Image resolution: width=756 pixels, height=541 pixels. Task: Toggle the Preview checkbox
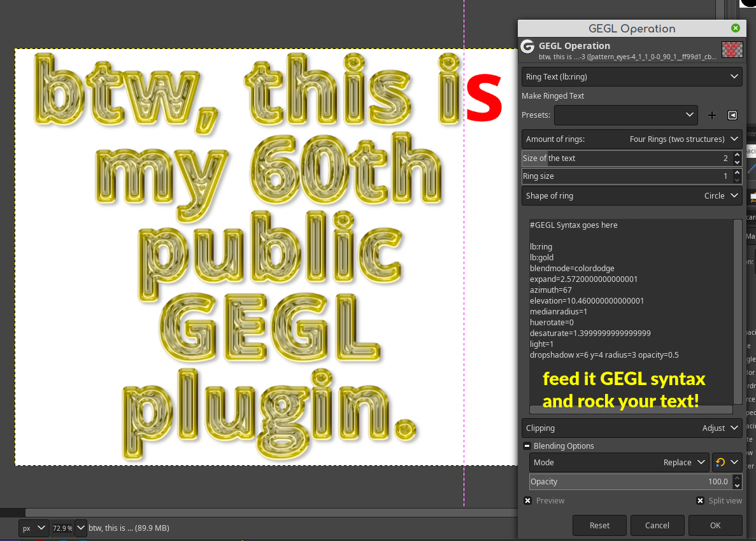click(527, 501)
